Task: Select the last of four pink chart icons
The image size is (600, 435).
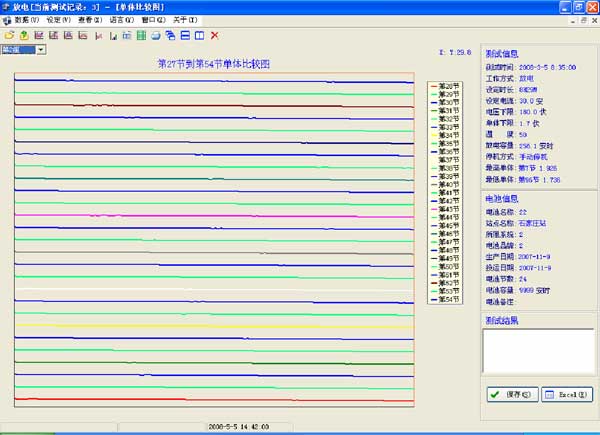Action: [83, 36]
